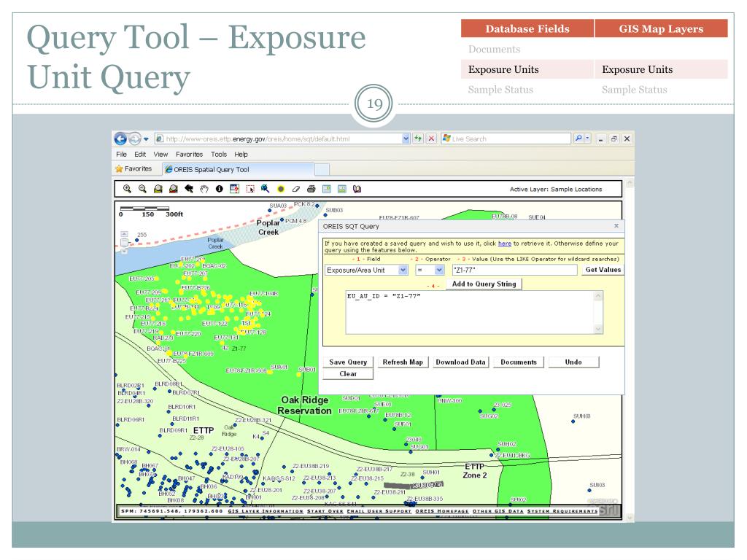This screenshot has height=560, width=747.
Task: Open the GIS Layer Information link
Action: point(266,511)
